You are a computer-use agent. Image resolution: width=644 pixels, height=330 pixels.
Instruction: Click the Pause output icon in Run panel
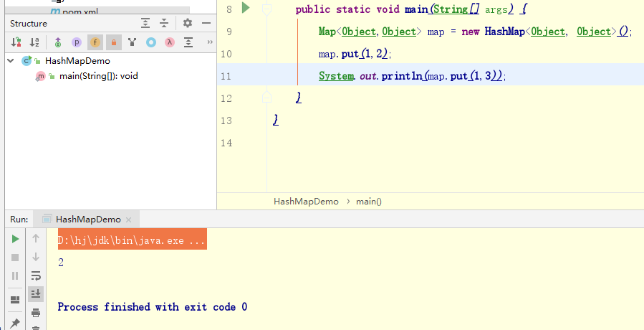tap(15, 275)
